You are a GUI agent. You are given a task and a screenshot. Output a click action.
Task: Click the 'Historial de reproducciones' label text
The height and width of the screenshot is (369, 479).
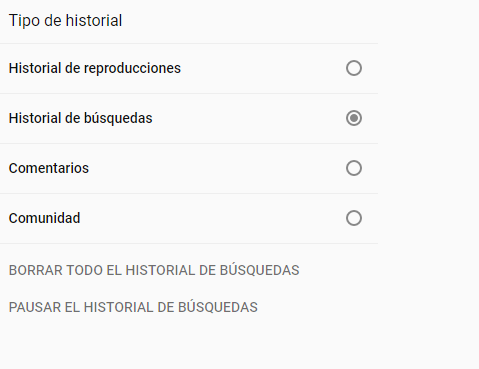pos(95,68)
